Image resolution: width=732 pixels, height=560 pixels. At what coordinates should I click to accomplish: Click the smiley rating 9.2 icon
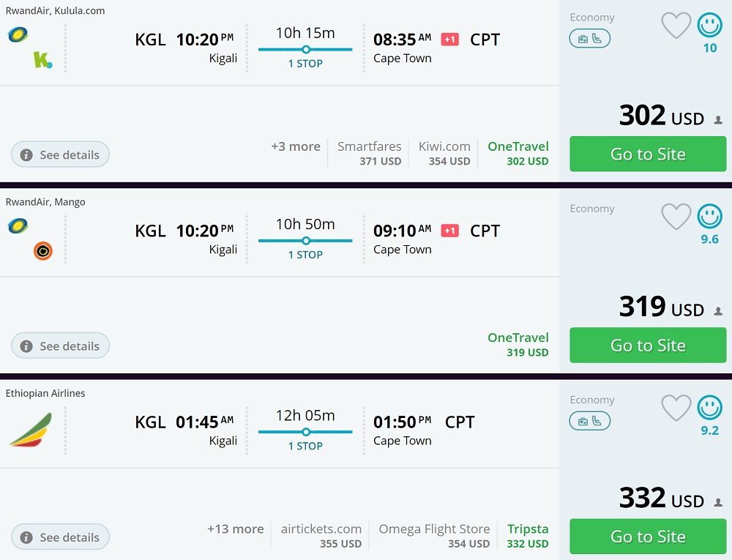coord(709,408)
